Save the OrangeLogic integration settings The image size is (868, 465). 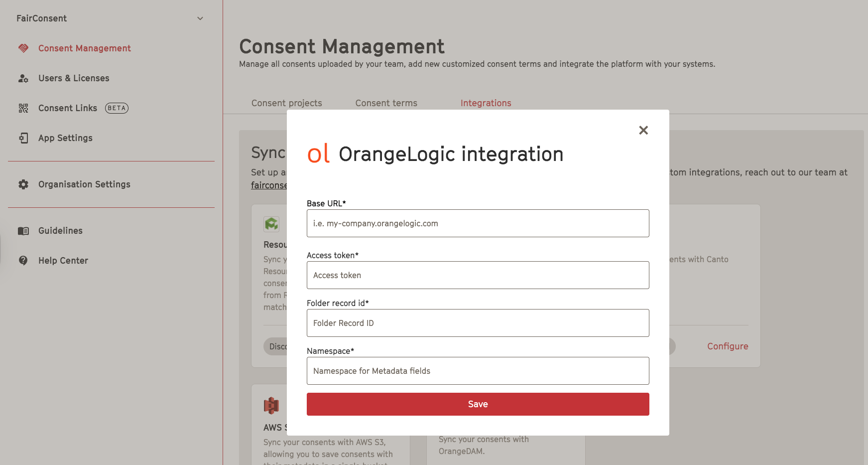[x=478, y=404]
